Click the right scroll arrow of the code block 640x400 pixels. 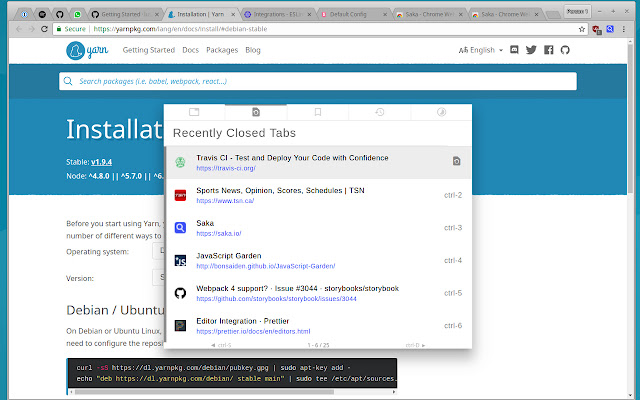pyautogui.click(x=394, y=392)
